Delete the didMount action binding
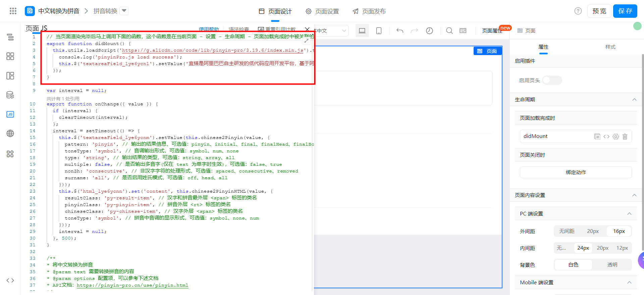The width and height of the screenshot is (644, 295). click(625, 136)
